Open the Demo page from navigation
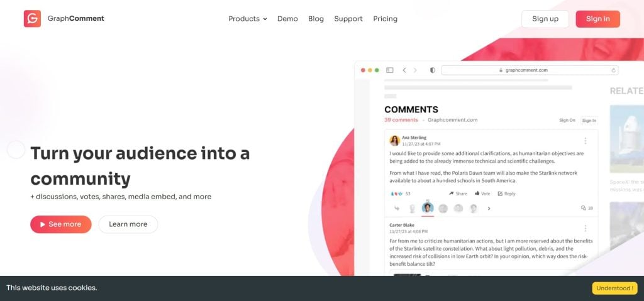The width and height of the screenshot is (644, 301). pos(287,19)
